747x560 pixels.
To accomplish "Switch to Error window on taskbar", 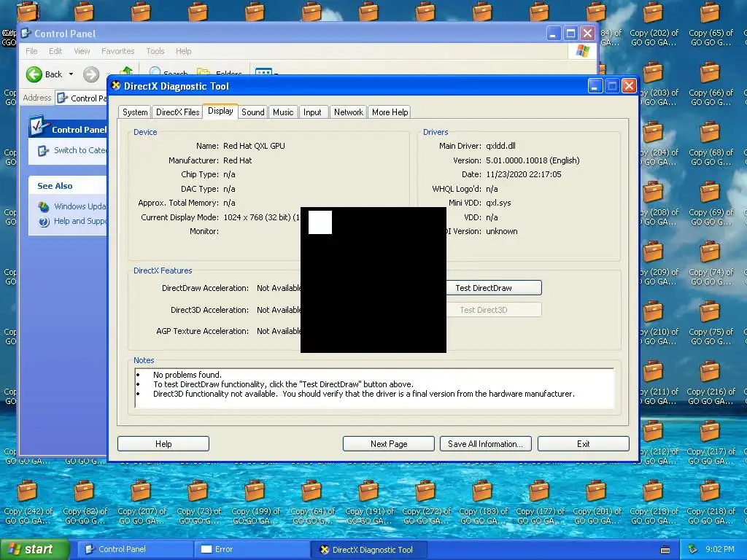I will [252, 550].
